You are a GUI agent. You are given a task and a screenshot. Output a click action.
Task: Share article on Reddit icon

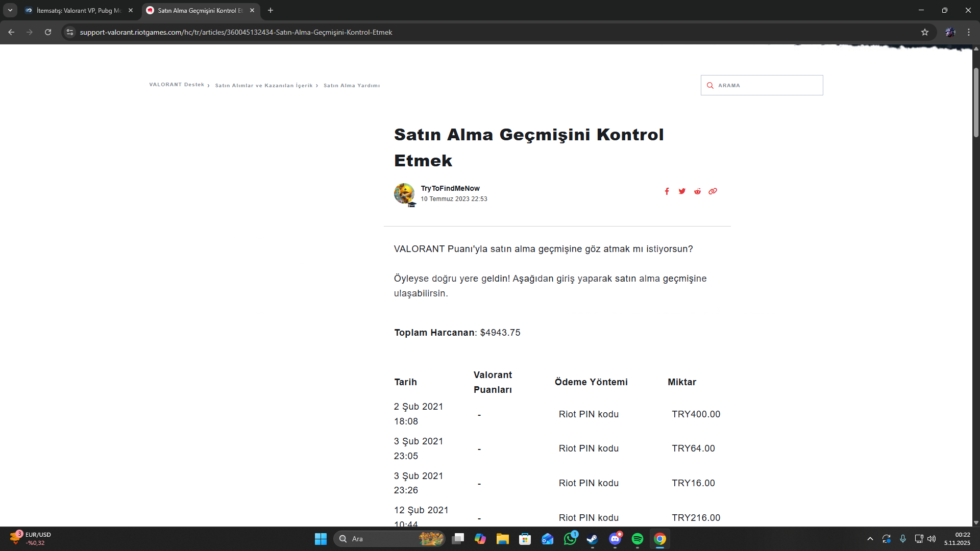(697, 191)
